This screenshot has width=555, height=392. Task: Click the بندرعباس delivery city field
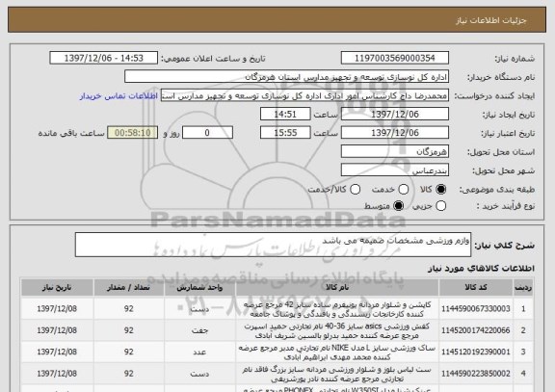pos(395,170)
